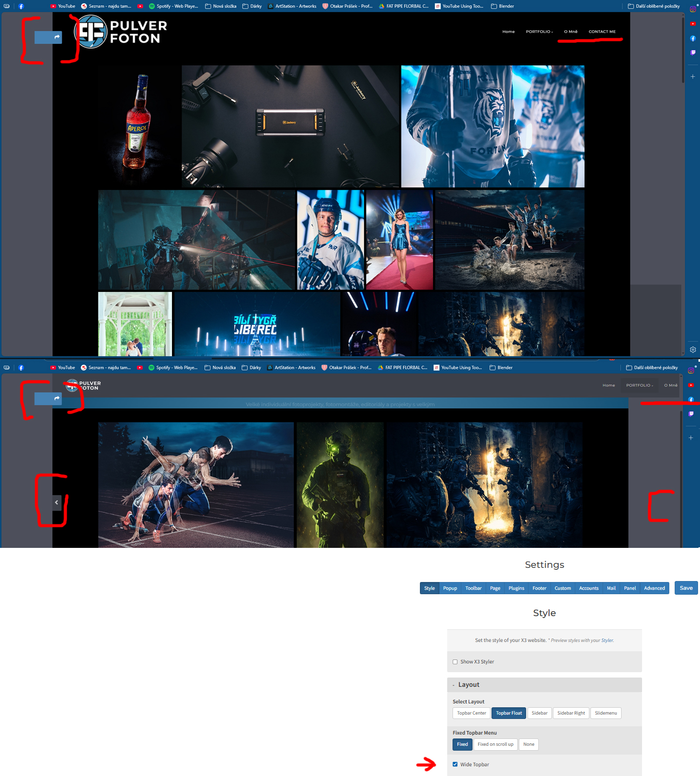The width and height of the screenshot is (700, 776).
Task: Open the Accounts settings tab
Action: (x=588, y=588)
